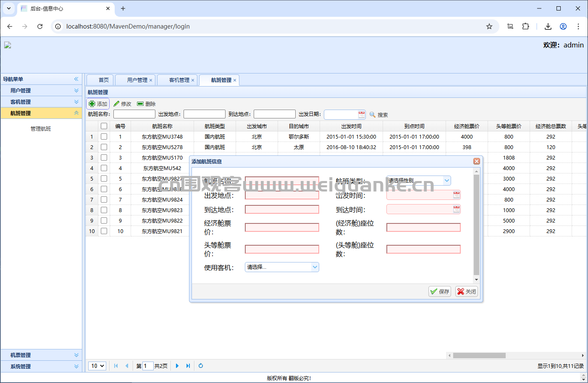Screen dimensions: 588x383
Task: Check the select-all checkbox in table header
Action: (104, 126)
